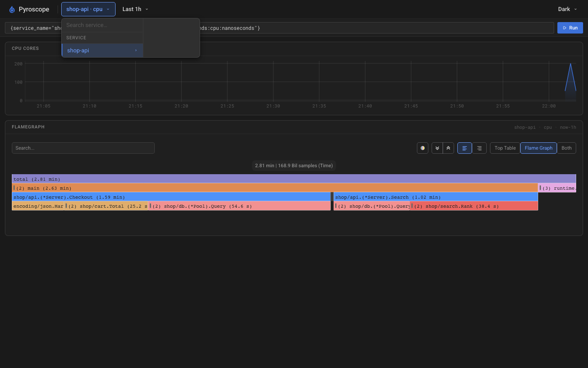The height and width of the screenshot is (368, 588).
Task: Click the (3) runtime flame bar
Action: (x=557, y=188)
